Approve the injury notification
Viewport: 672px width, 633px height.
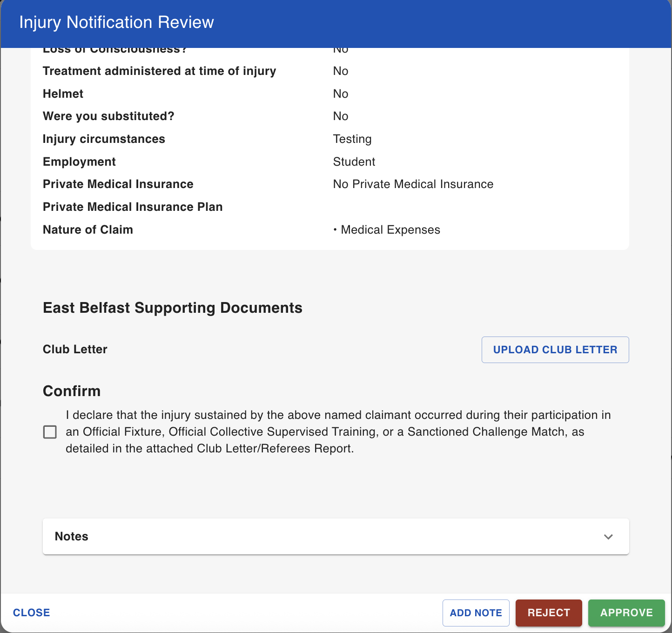coord(626,613)
